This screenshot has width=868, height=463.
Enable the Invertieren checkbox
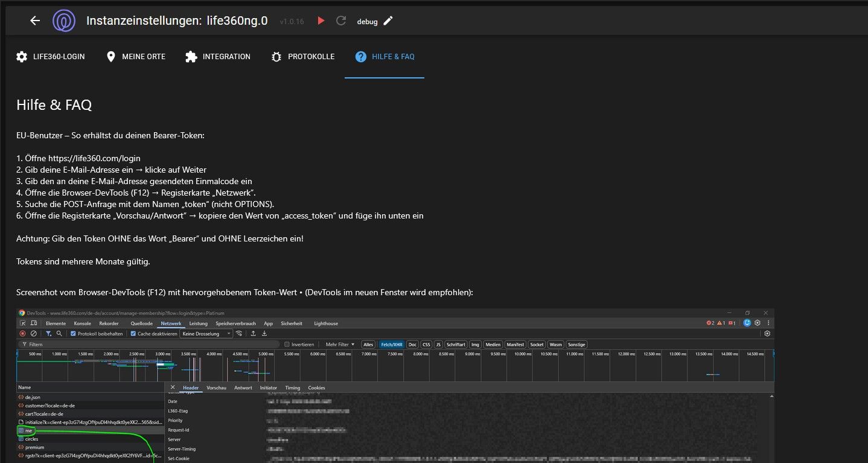(287, 345)
